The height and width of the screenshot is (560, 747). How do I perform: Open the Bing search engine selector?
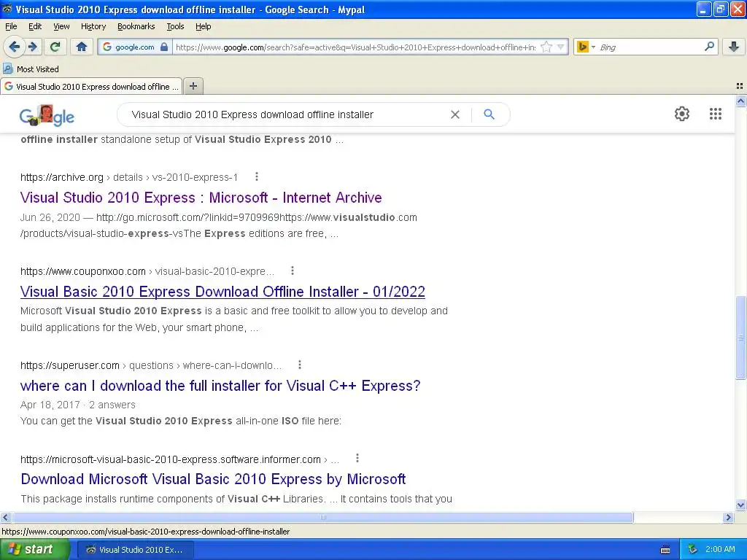(x=586, y=47)
